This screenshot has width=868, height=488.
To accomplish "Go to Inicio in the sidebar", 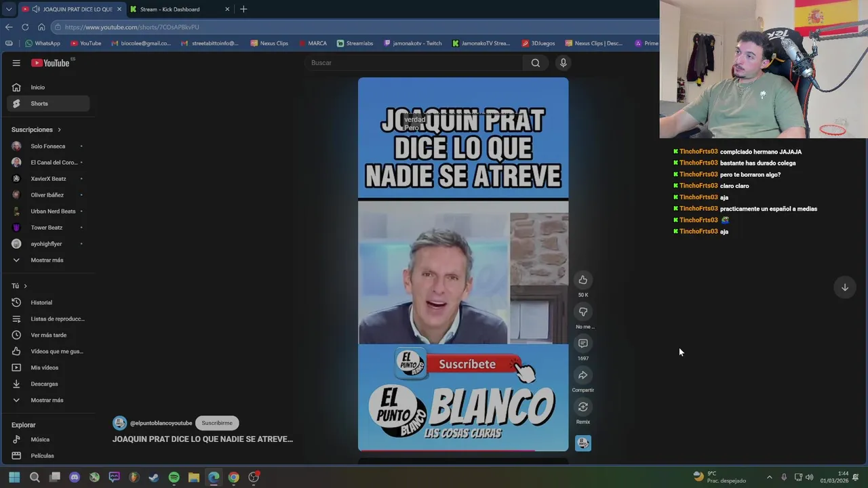I will click(48, 87).
